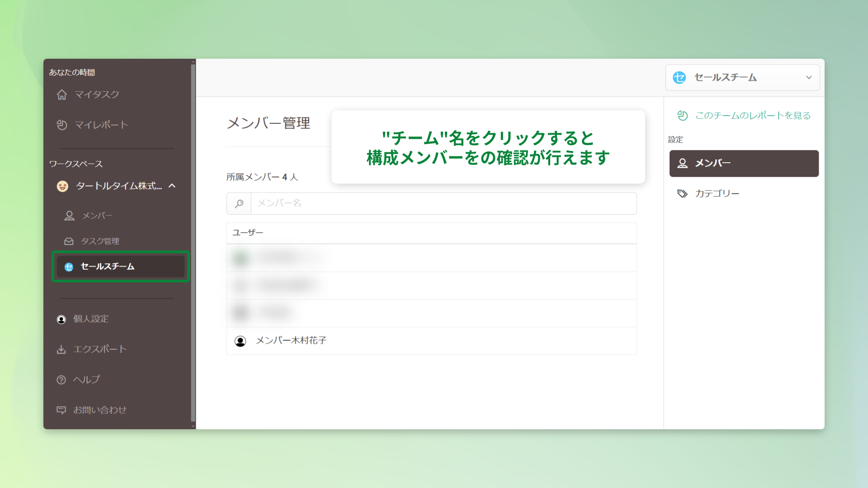Click the sidebar vertical scrollbar
Image resolution: width=868 pixels, height=488 pixels.
[193, 244]
